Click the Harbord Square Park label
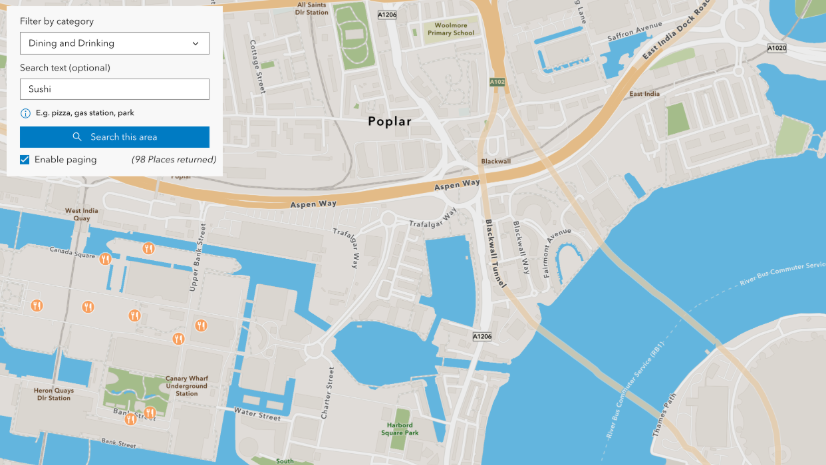The image size is (826, 465). tap(400, 429)
